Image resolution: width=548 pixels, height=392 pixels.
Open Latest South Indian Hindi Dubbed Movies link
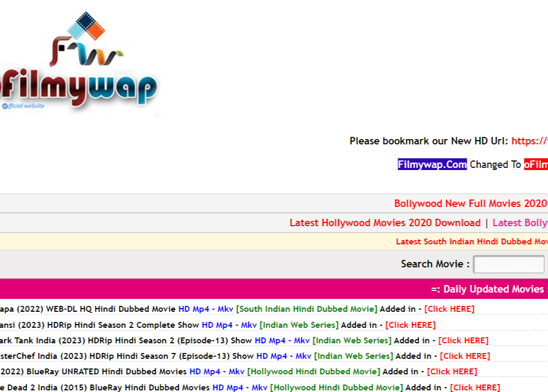472,241
